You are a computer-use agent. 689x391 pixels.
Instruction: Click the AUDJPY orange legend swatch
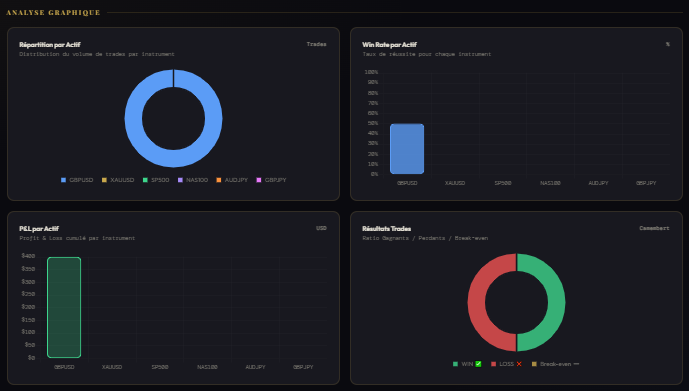pos(219,180)
